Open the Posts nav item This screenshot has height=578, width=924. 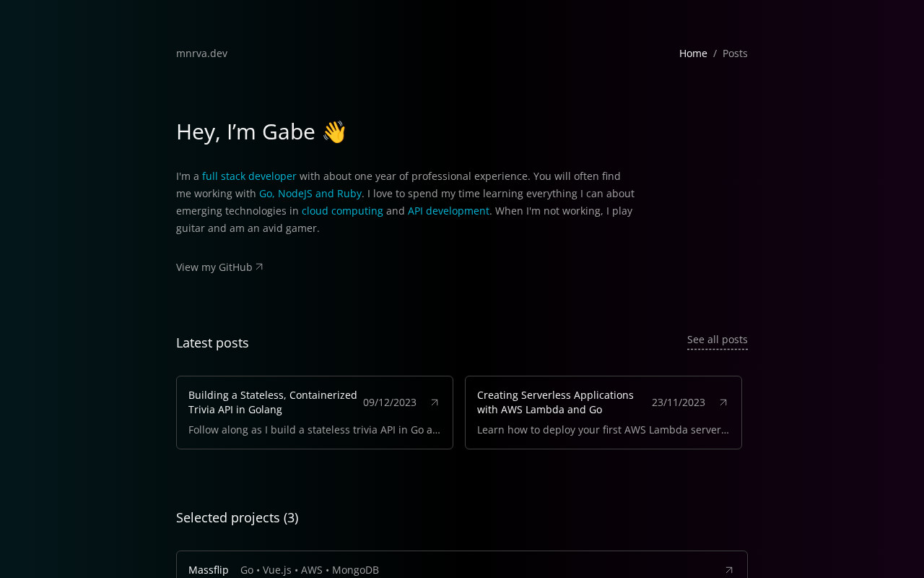click(x=735, y=53)
